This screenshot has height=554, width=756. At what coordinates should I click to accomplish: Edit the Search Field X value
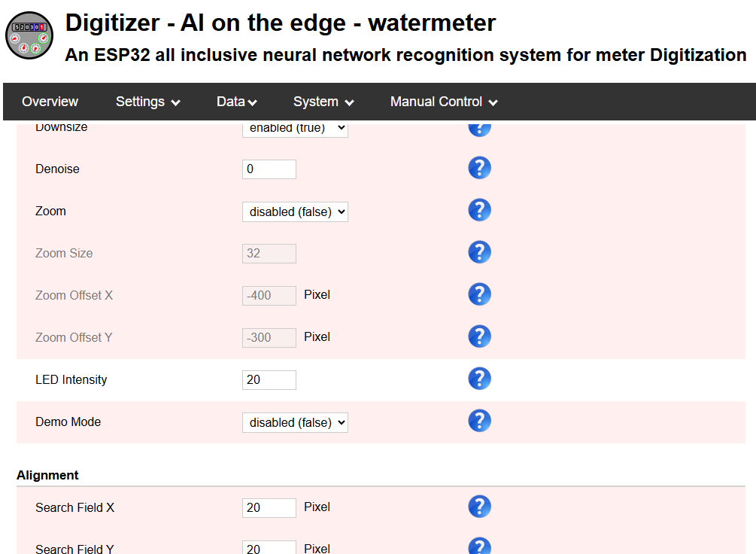click(269, 507)
